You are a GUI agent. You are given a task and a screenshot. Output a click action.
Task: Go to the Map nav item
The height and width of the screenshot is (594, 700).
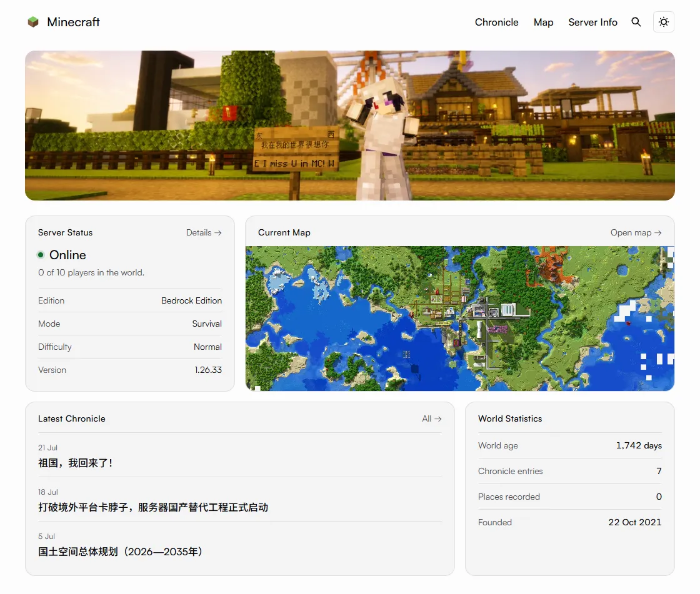point(543,22)
